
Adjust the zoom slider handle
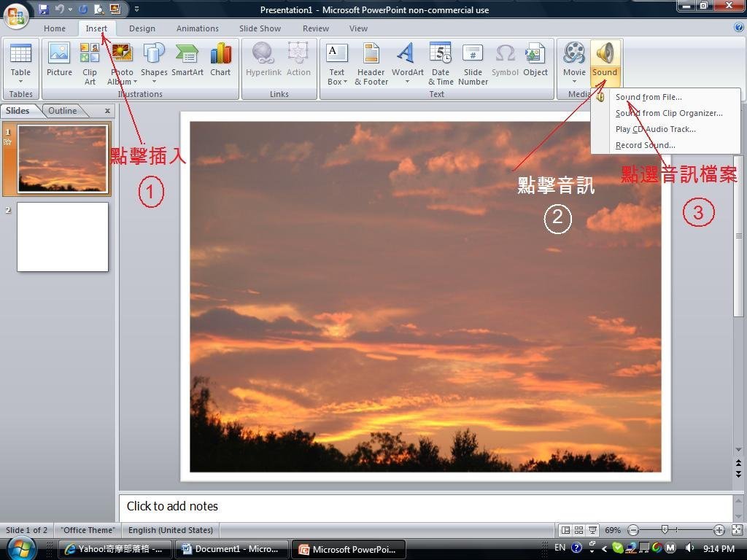point(665,529)
